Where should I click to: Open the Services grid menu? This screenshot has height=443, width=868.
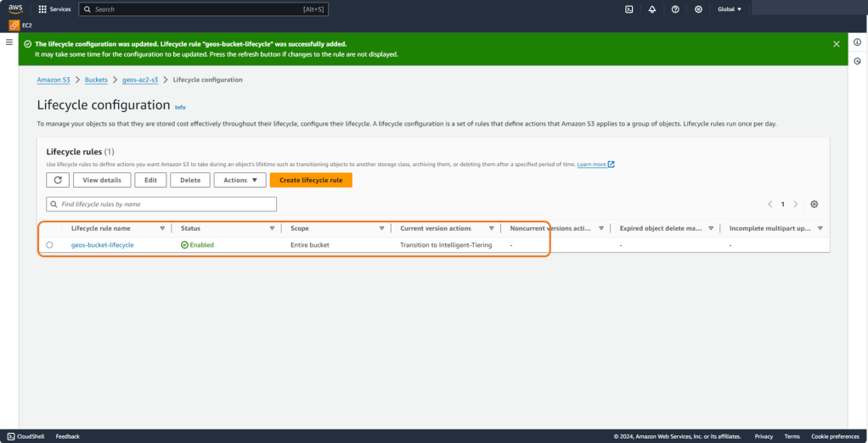click(x=54, y=9)
